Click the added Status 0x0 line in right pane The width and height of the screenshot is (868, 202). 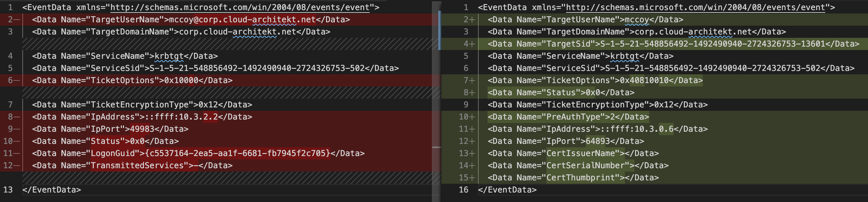tap(561, 93)
